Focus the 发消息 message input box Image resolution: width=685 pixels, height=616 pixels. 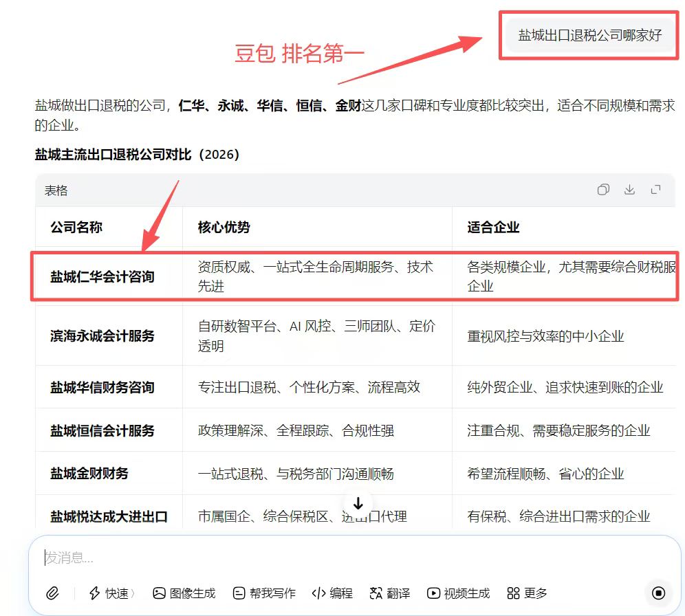(x=354, y=558)
